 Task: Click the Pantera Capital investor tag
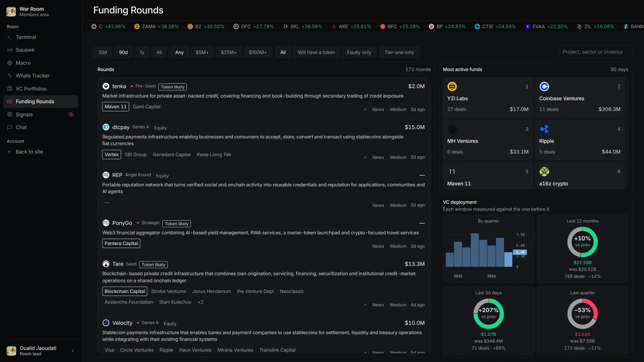coord(121,243)
